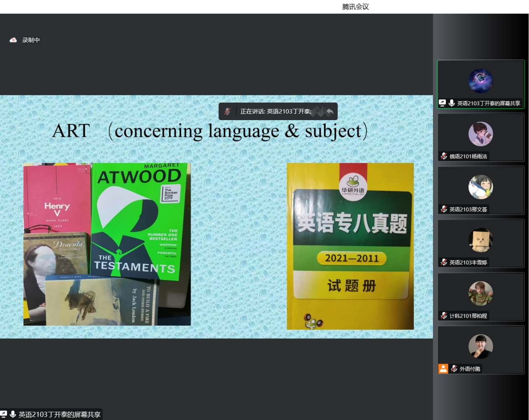The image size is (529, 420).
Task: Click the 录制中 recording status label
Action: pos(31,40)
